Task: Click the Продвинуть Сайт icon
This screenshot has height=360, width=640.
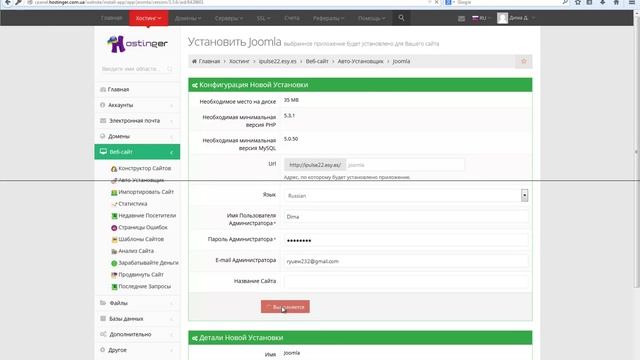Action: [x=114, y=275]
